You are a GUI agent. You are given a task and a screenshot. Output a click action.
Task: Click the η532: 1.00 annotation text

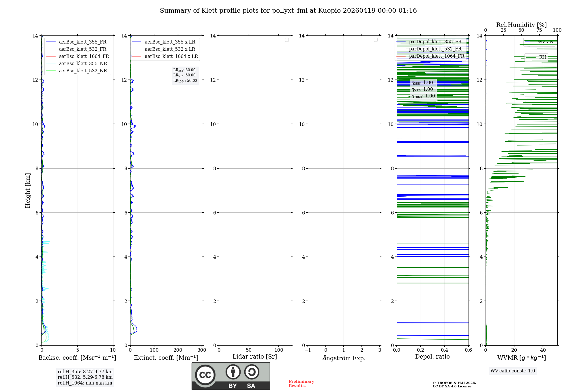click(x=422, y=89)
